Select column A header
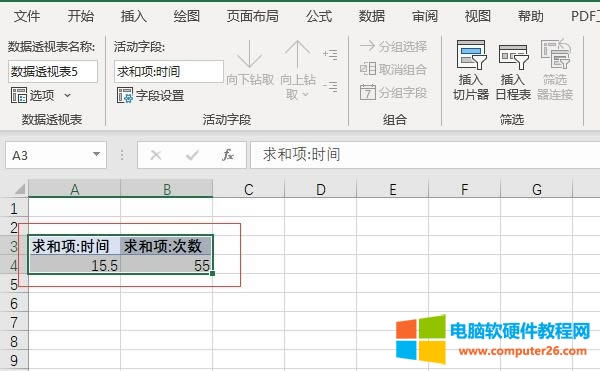 [x=75, y=189]
